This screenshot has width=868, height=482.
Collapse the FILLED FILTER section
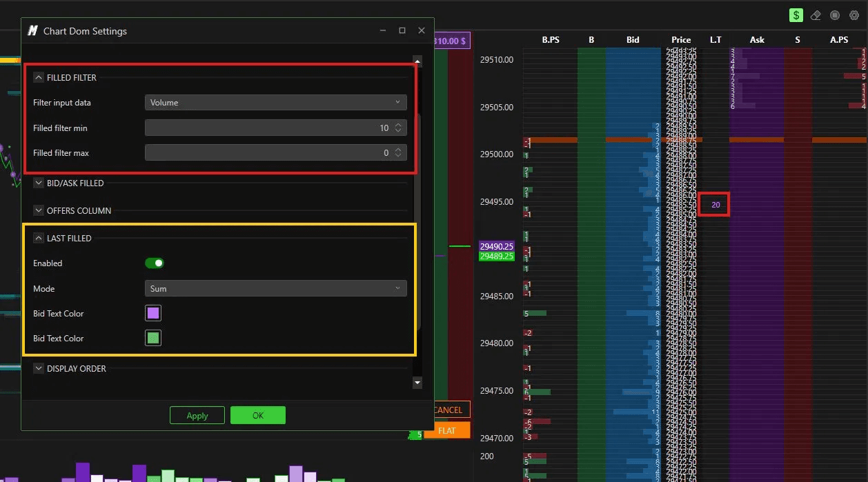(39, 77)
